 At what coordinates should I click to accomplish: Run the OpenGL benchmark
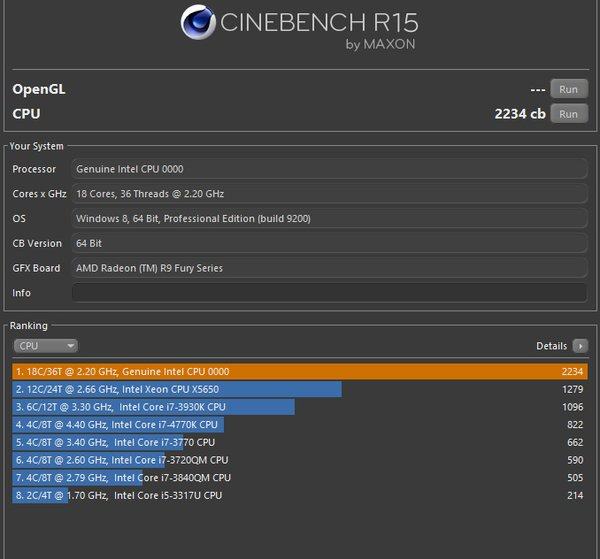569,89
